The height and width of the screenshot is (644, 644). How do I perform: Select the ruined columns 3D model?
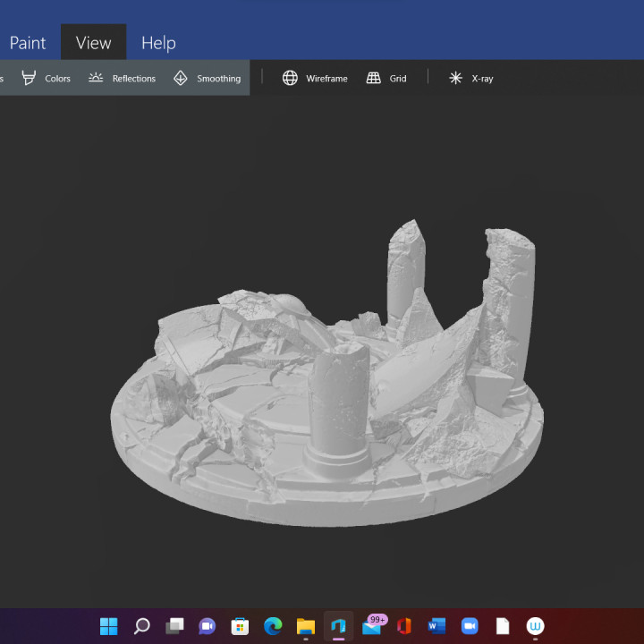327,374
